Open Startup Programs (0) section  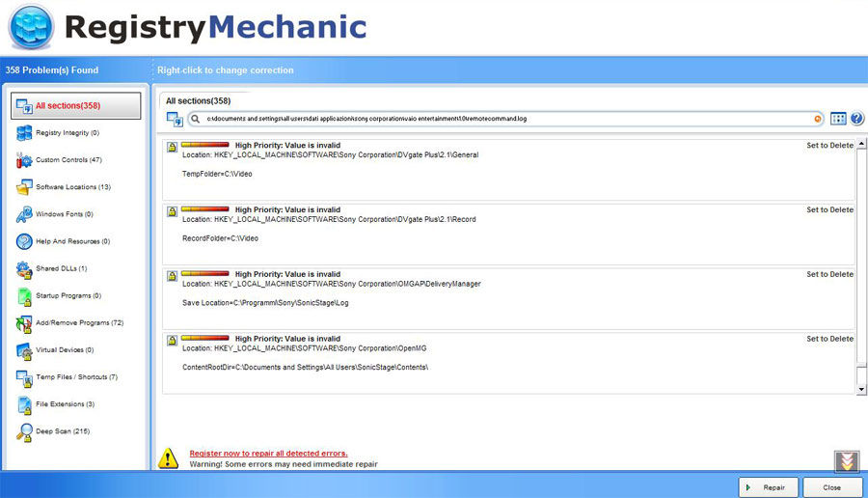[x=68, y=296]
